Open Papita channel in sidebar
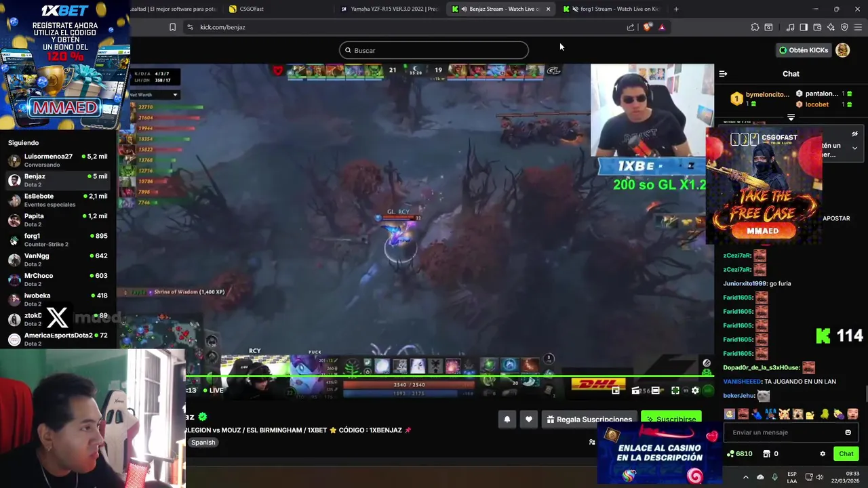868x488 pixels. (58, 220)
